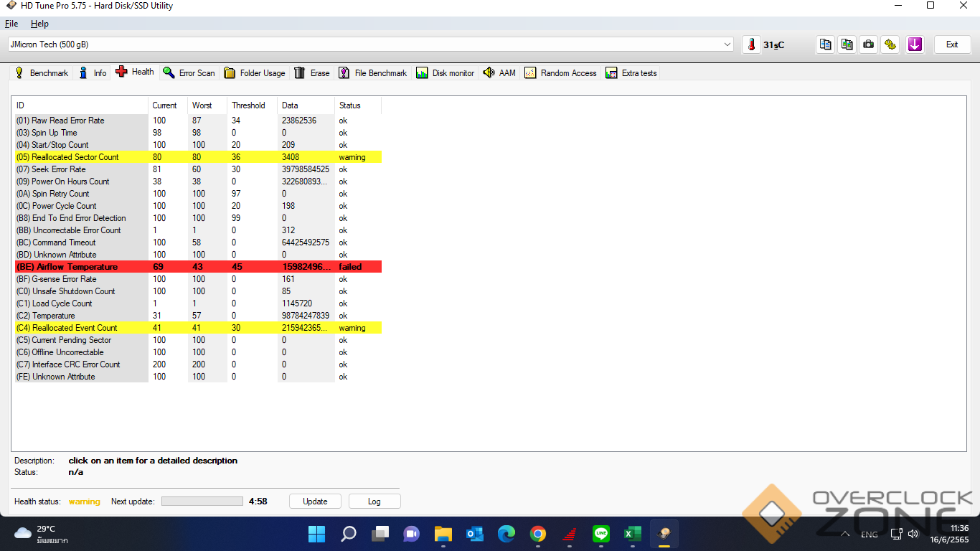
Task: Open the Disk monitor tab
Action: point(445,73)
